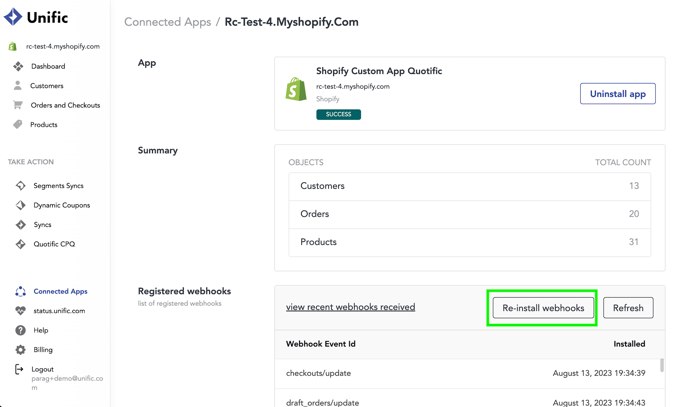Screen dimensions: 688x407
Task: Click the status heart icon
Action: [x=21, y=311]
